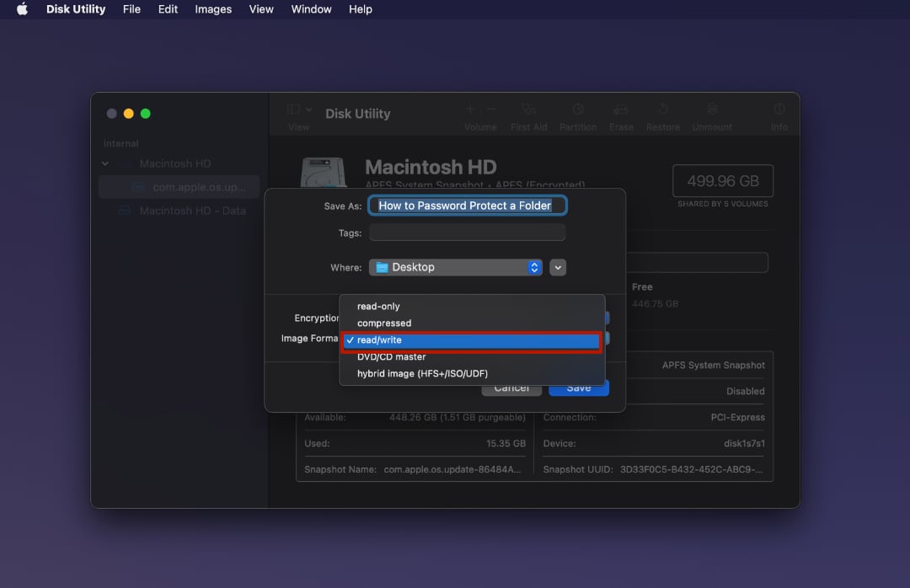
Task: Click the Partition toolbar icon
Action: click(578, 110)
